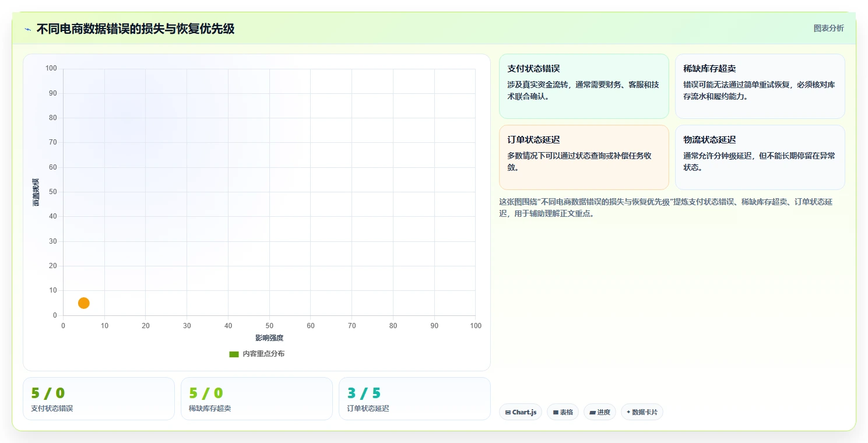Viewport: 868px width, 443px height.
Task: Click the page title 不同电商数据错误的损失与恢复优先级
Action: (135, 29)
